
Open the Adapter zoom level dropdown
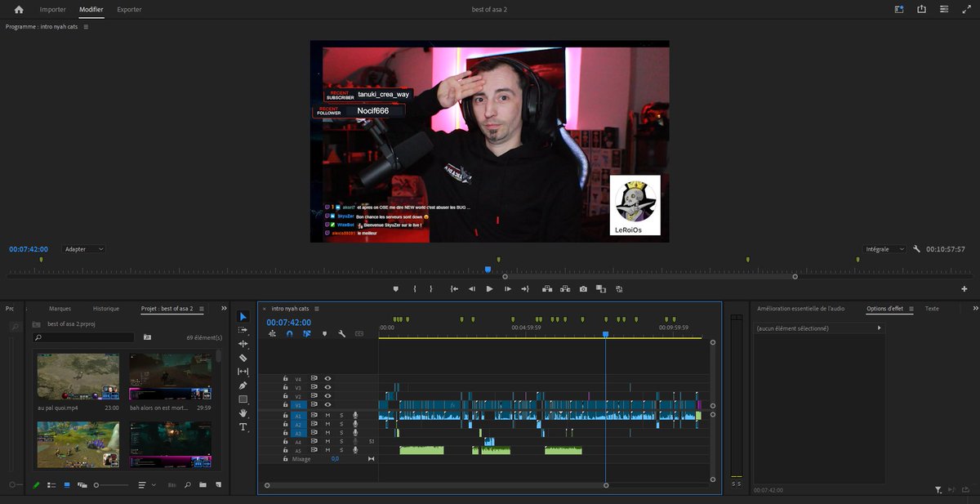[84, 249]
